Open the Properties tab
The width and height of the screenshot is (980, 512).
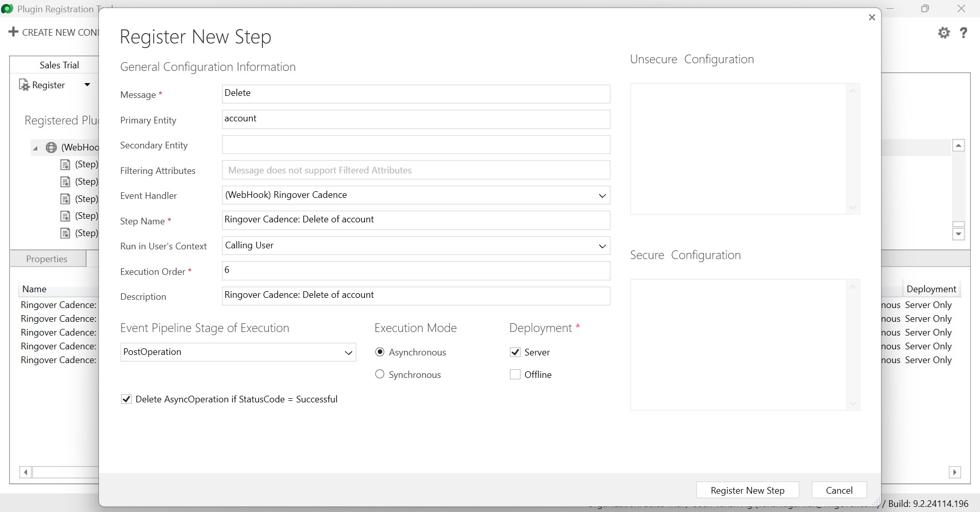[x=47, y=259]
